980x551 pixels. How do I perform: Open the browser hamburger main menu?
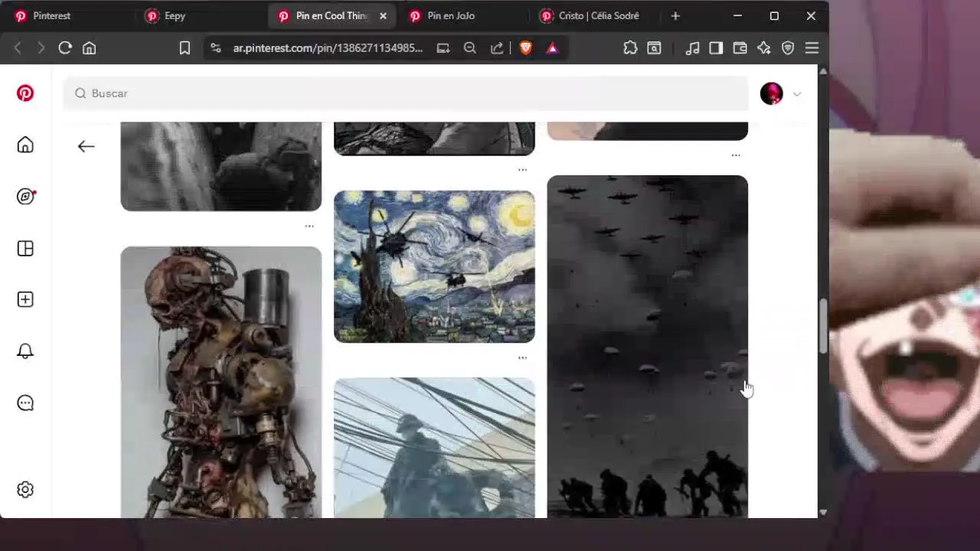(x=812, y=47)
